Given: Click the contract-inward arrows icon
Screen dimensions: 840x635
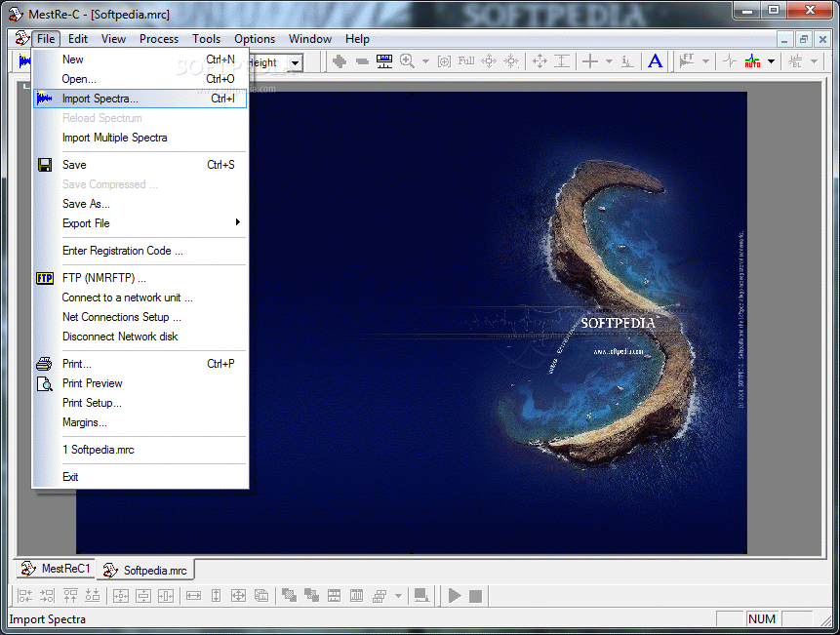Looking at the screenshot, I should (511, 61).
